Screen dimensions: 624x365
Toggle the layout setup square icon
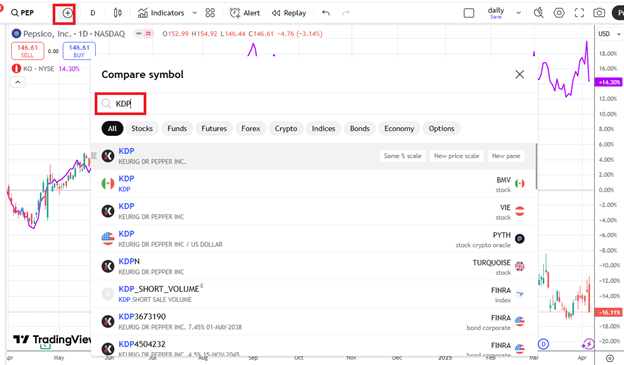point(469,13)
